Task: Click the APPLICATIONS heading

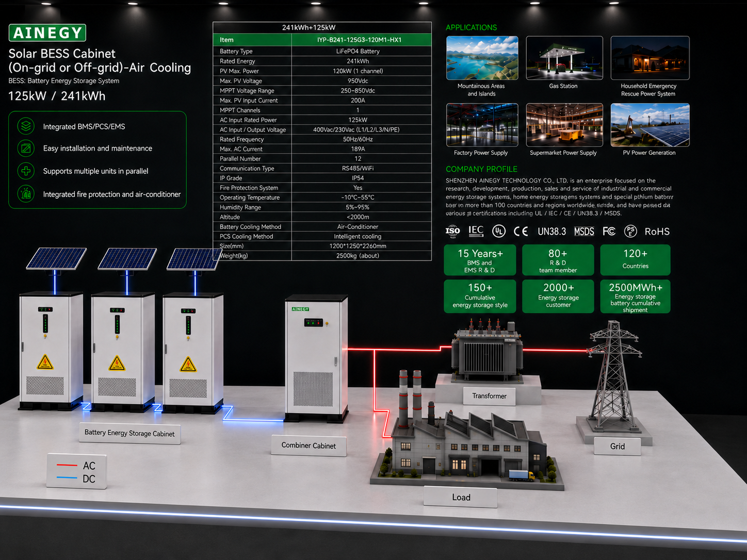Action: (x=471, y=27)
